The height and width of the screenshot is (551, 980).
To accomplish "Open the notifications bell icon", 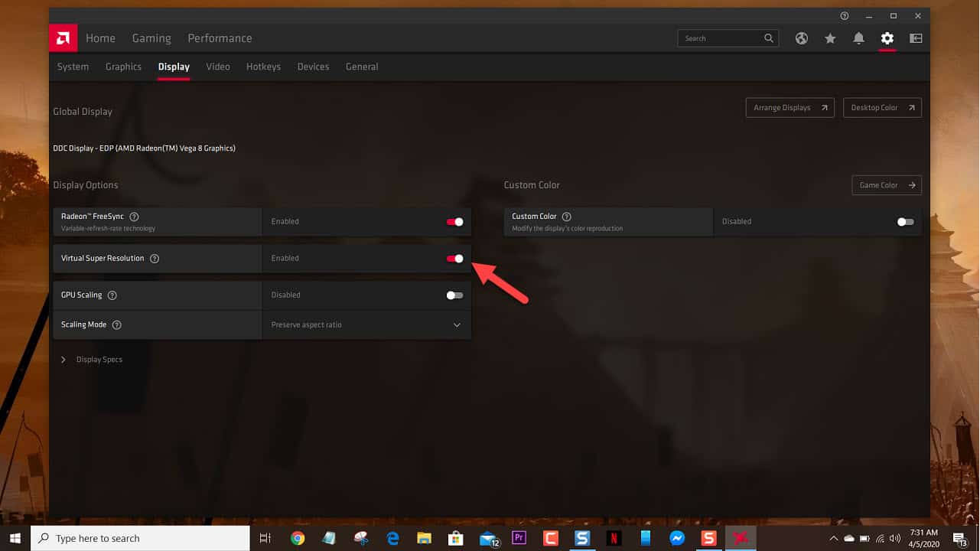I will [859, 38].
